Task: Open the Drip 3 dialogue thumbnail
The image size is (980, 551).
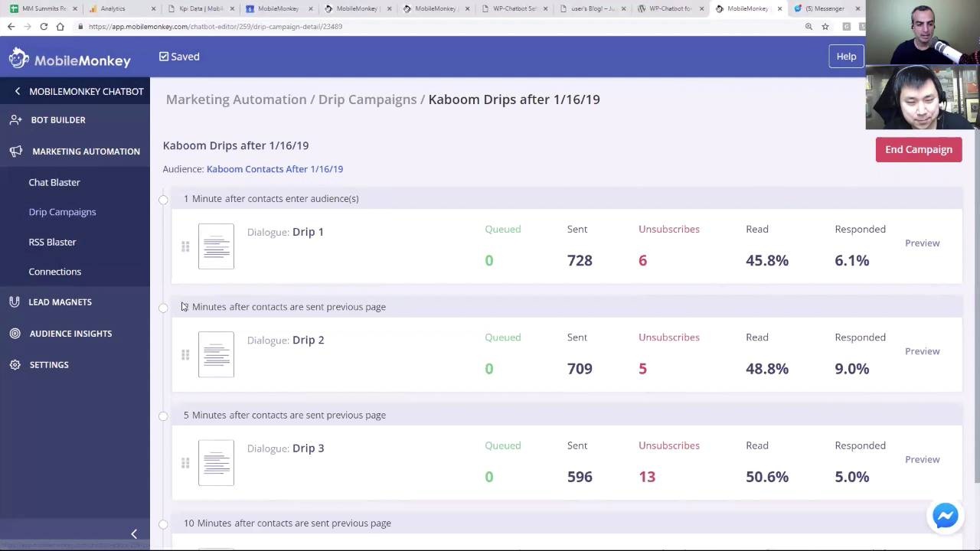Action: coord(216,462)
